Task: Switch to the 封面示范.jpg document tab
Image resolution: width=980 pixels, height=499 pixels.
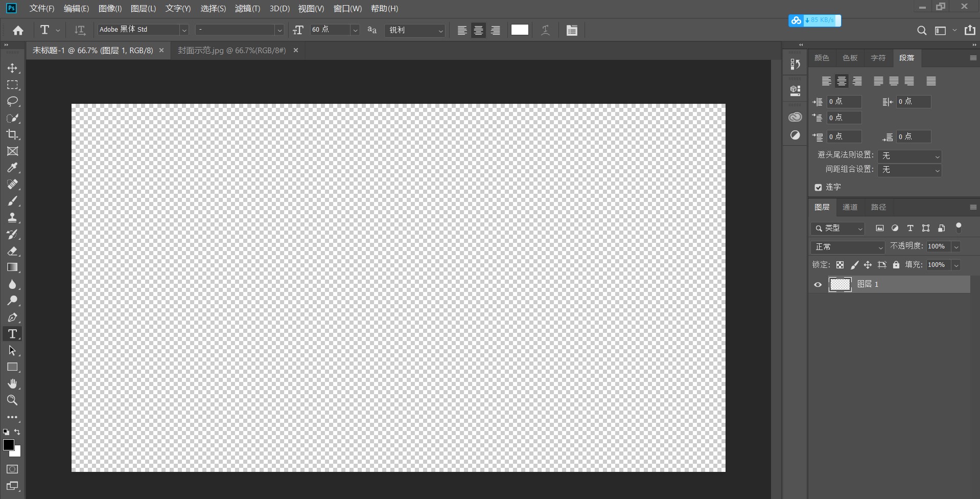Action: (x=231, y=51)
